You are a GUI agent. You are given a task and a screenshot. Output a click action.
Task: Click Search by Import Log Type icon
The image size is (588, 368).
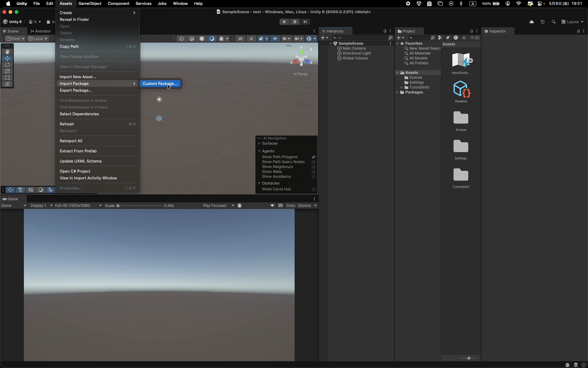[x=456, y=38]
